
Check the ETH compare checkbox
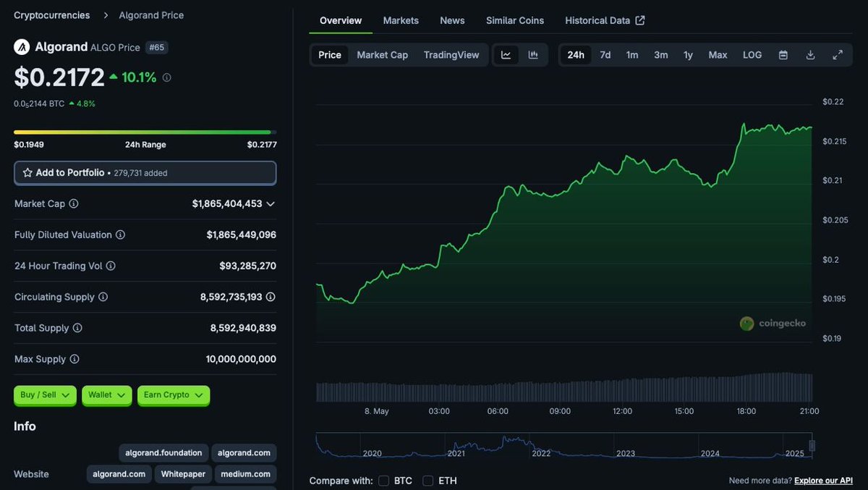428,481
